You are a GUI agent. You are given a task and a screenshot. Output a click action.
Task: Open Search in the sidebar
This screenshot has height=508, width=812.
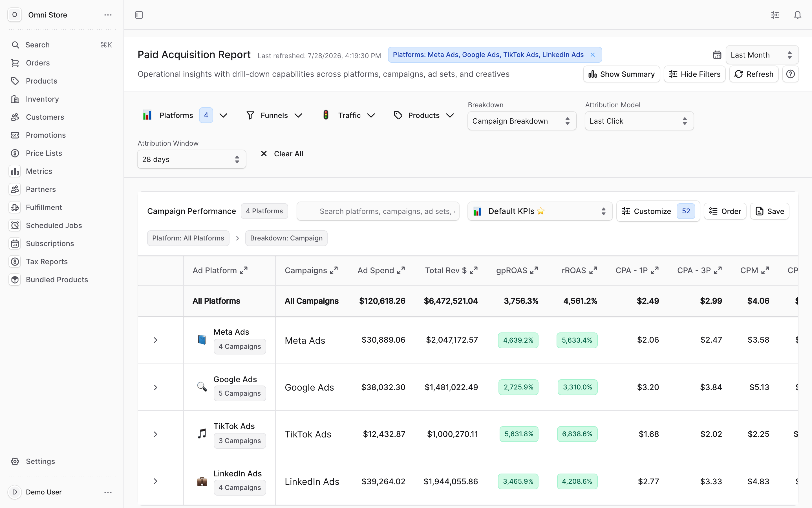click(62, 45)
